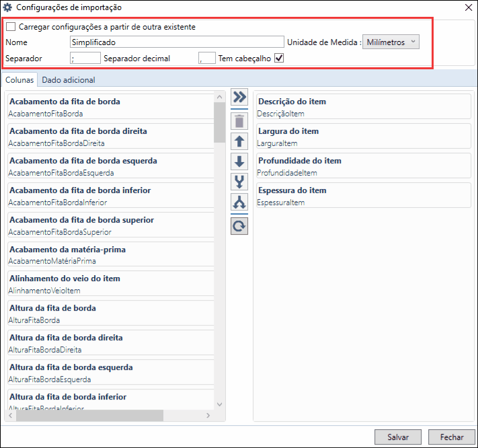Viewport: 478px width, 448px height.
Task: Select Acabamento da fita de borda inferior
Action: click(x=111, y=195)
